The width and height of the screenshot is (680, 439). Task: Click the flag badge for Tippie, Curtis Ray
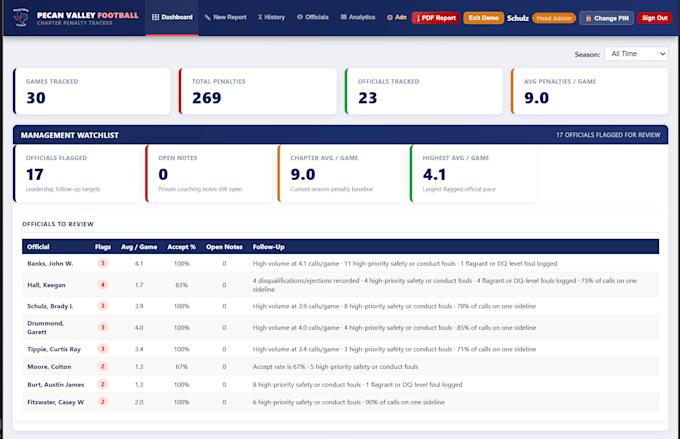(103, 349)
